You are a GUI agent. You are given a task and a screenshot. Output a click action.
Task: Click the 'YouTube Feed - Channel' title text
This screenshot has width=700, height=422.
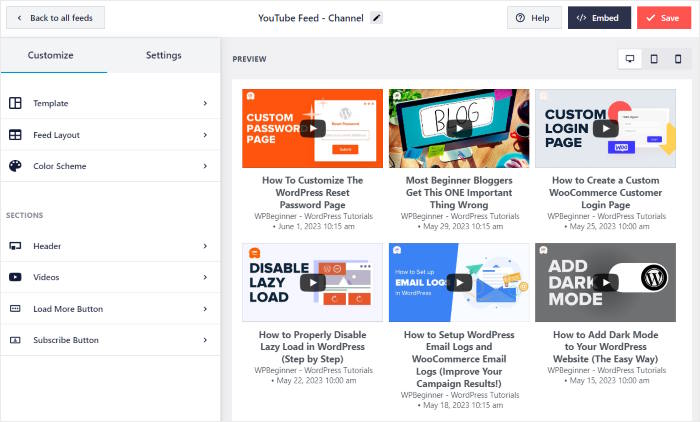click(311, 18)
